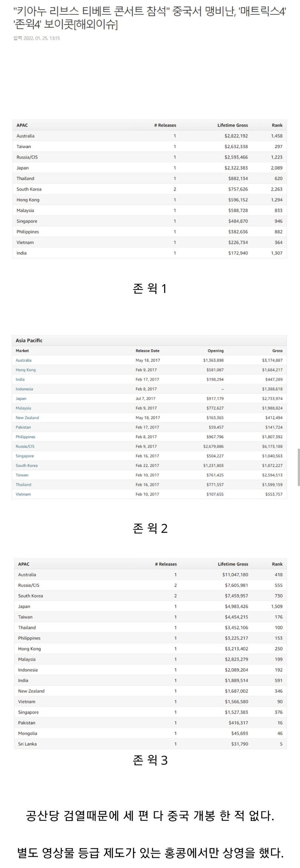Image resolution: width=300 pixels, height=868 pixels.
Task: Click the article headline about Keanu Reeves
Action: (x=150, y=19)
